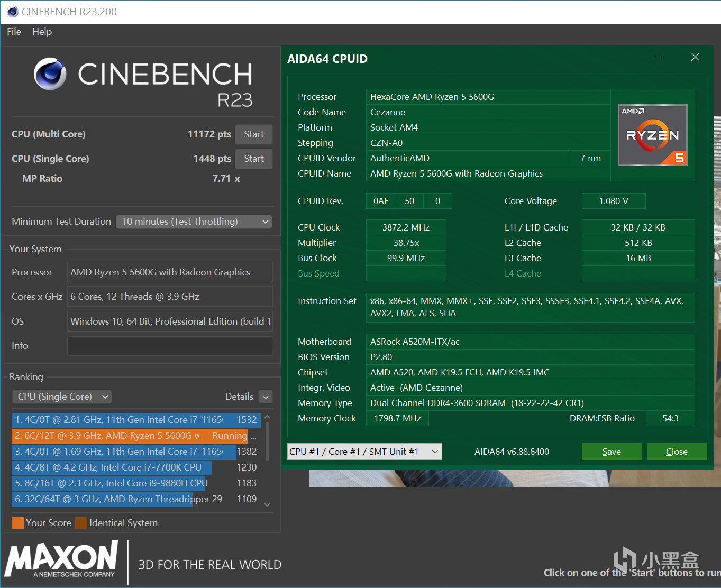The image size is (721, 588).
Task: Click the DRAM:FSB Ratio value 54:3
Action: point(670,418)
